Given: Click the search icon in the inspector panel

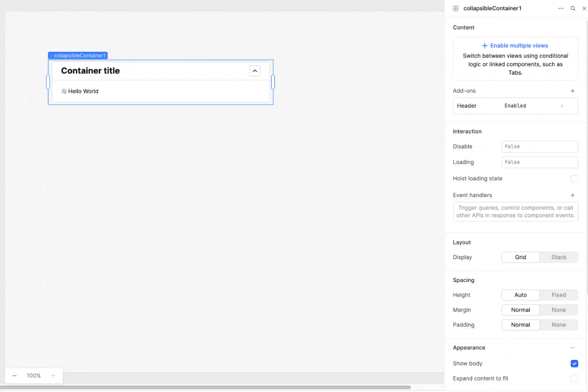Looking at the screenshot, I should point(573,8).
